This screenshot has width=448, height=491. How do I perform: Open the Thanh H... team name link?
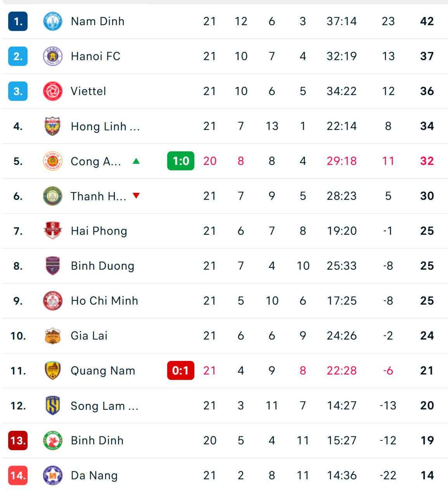click(x=98, y=196)
